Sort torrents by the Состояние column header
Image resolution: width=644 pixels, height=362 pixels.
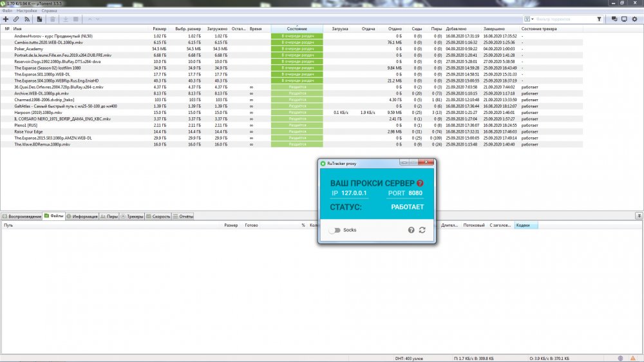pyautogui.click(x=297, y=29)
